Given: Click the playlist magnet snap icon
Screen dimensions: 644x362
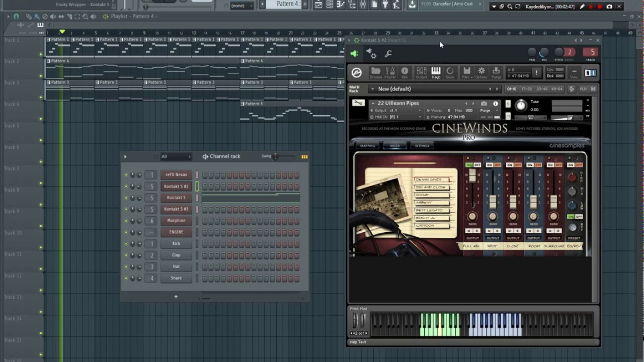Looking at the screenshot, I should 16,17.
